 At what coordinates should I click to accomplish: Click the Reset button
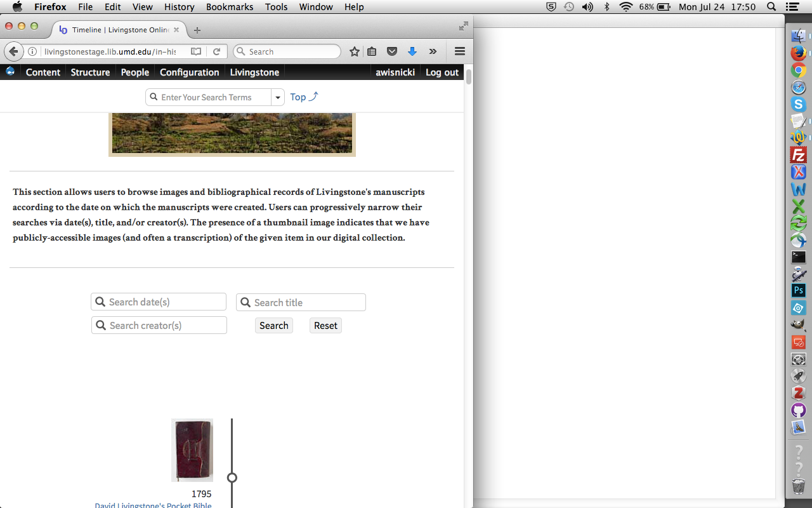[325, 326]
